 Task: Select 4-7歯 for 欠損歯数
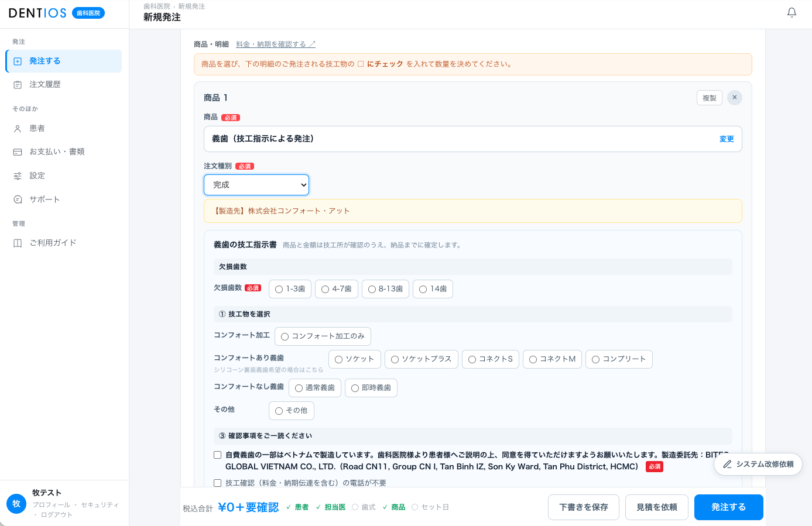337,289
